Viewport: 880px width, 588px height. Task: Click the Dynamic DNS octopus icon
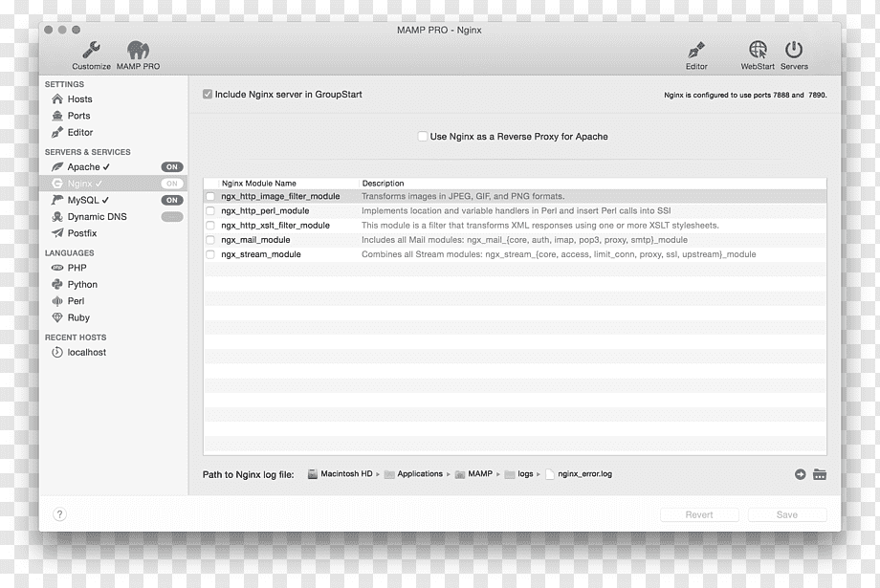pos(57,217)
